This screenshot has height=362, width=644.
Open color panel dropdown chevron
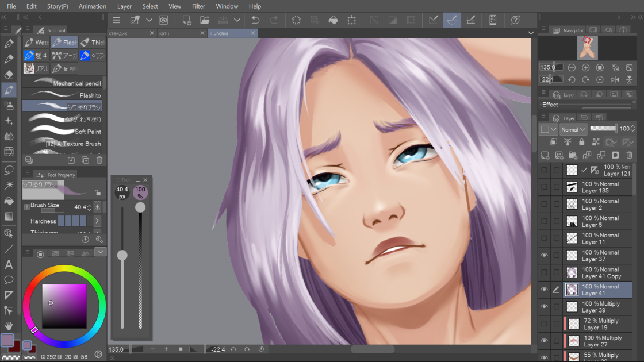100,252
